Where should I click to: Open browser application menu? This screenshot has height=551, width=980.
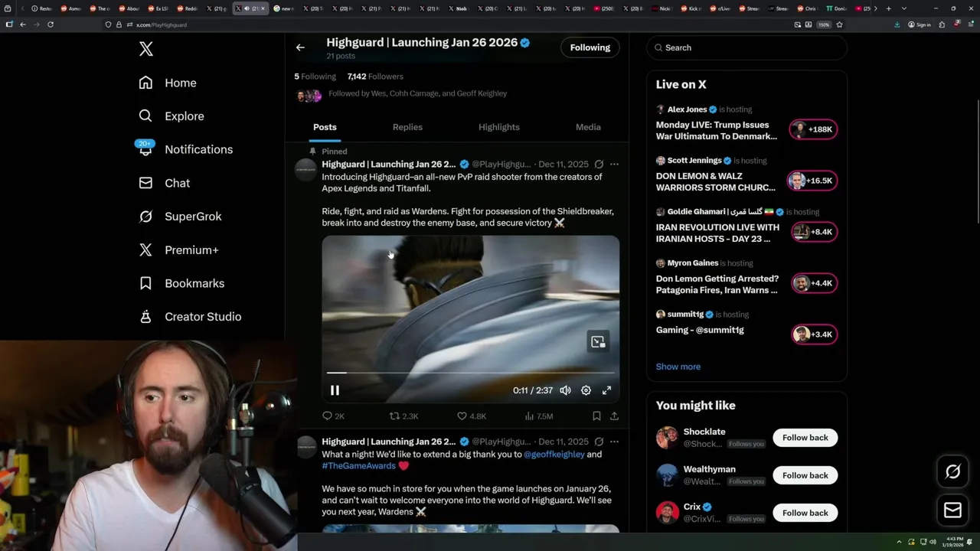click(x=970, y=24)
